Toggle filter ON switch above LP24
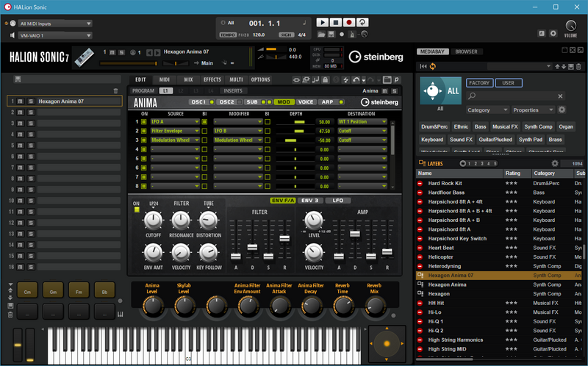Image resolution: width=588 pixels, height=366 pixels. [137, 209]
